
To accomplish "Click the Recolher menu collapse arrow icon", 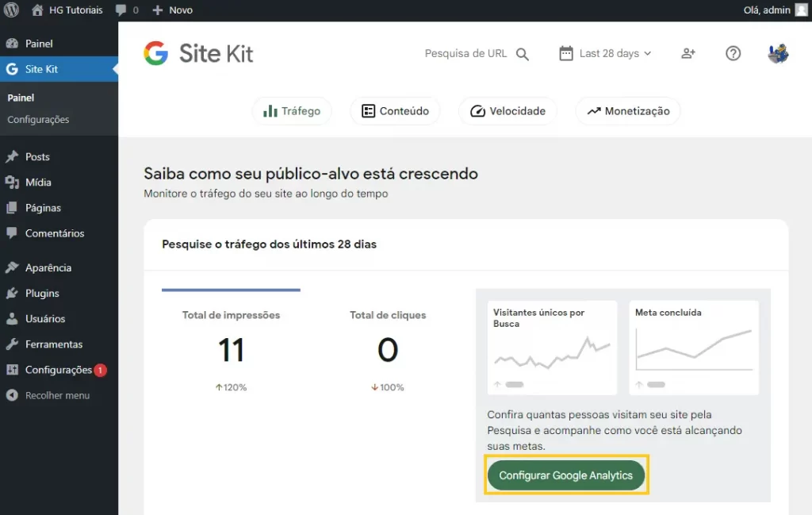I will click(x=12, y=395).
